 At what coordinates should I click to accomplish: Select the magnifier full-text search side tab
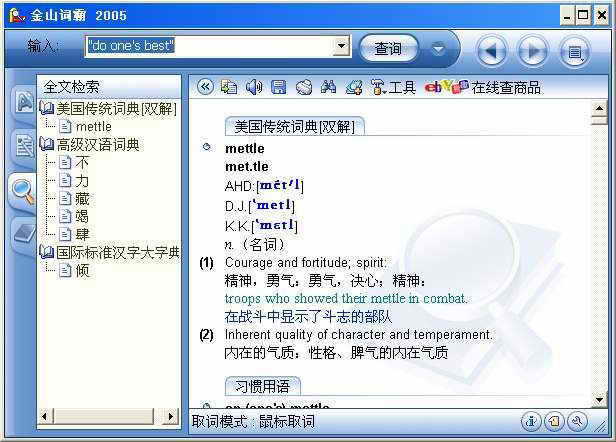[22, 190]
